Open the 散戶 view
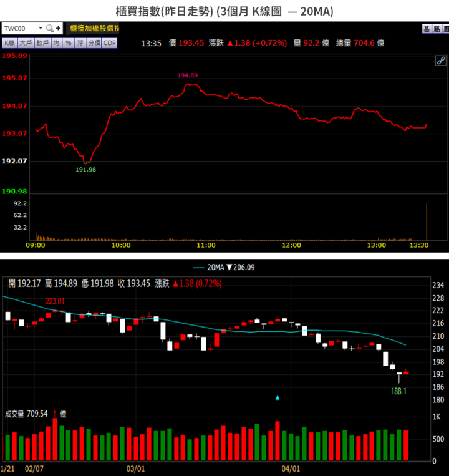The height and width of the screenshot is (476, 449). tap(42, 43)
